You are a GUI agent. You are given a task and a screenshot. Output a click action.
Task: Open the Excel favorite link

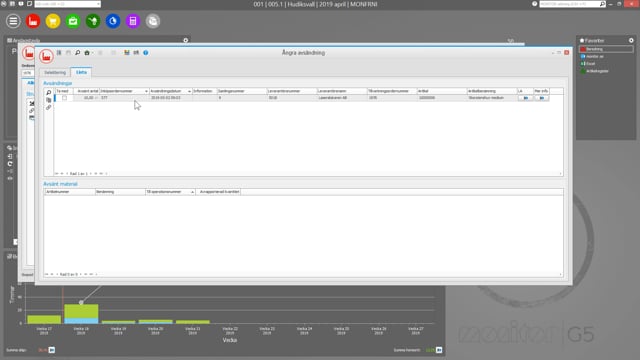590,64
